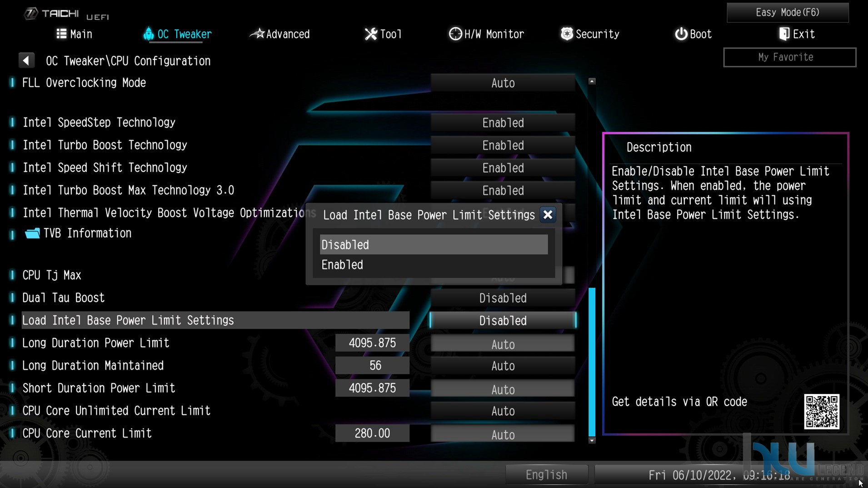Click the OC Tweaker rocket icon

point(148,34)
